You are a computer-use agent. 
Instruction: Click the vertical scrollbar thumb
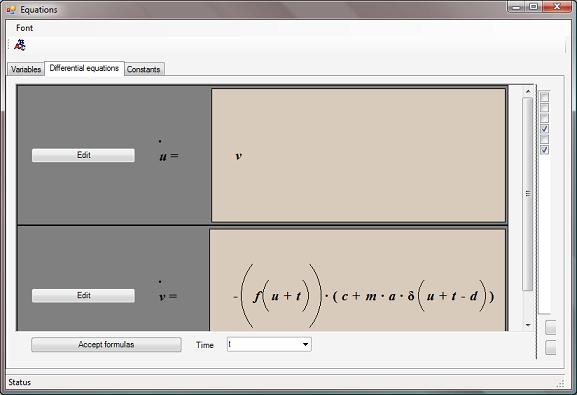click(528, 194)
